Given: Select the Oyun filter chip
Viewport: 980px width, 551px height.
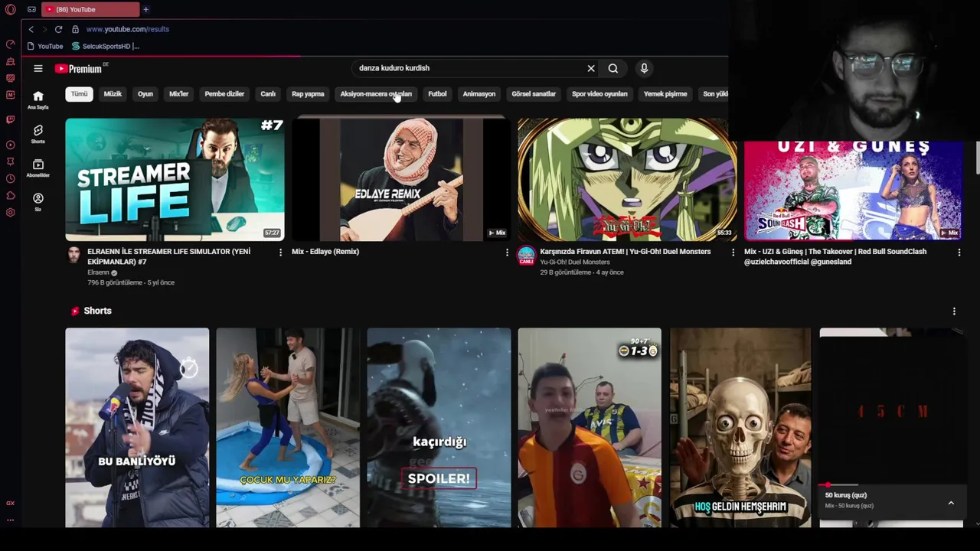Looking at the screenshot, I should 145,94.
